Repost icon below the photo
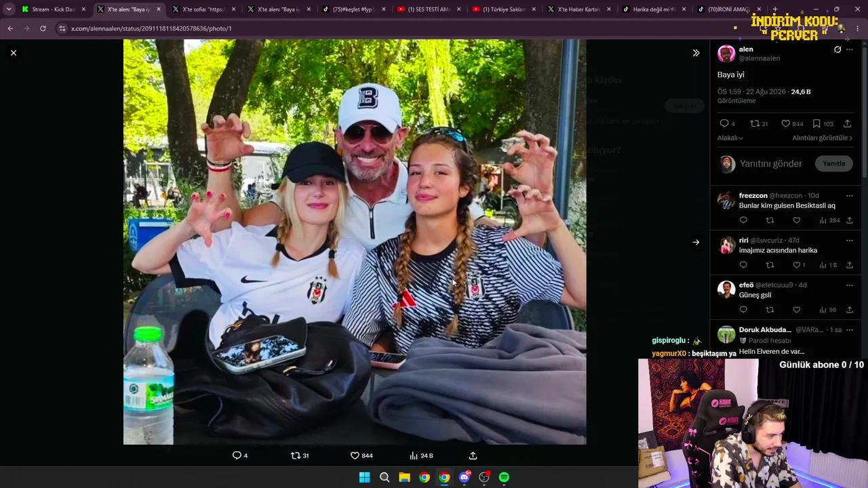This screenshot has height=488, width=868. [x=295, y=455]
